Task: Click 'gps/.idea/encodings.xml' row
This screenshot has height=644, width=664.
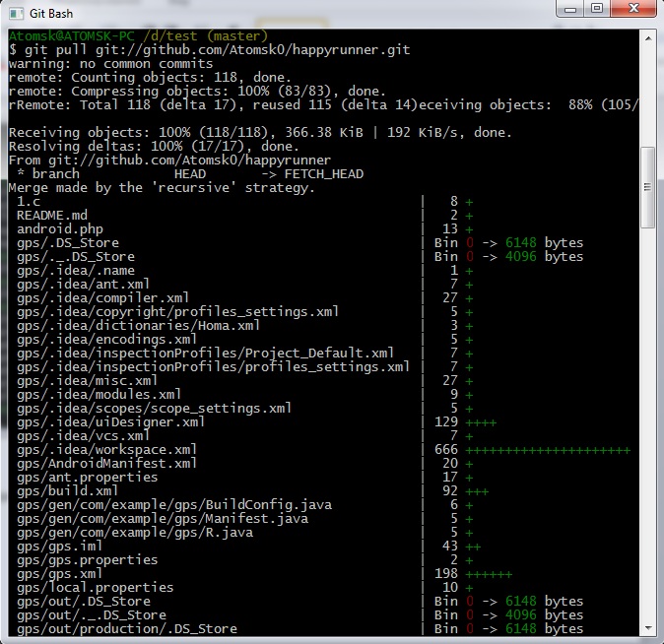Action: [x=245, y=340]
